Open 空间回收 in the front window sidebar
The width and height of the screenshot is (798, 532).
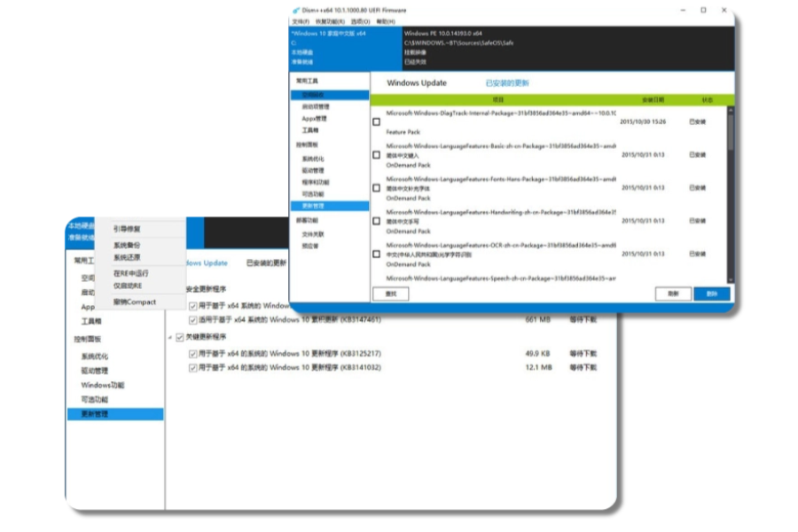pyautogui.click(x=330, y=95)
